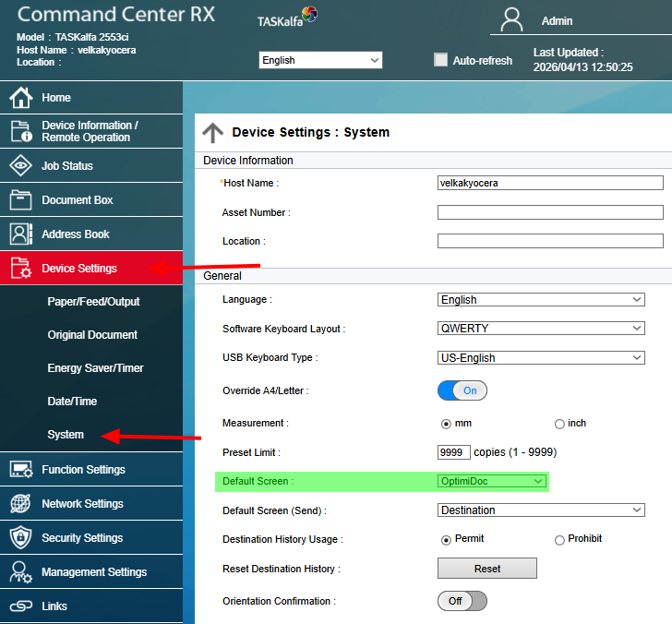Select Energy Saver/Timer in sidebar
Image resolution: width=672 pixels, height=624 pixels.
[95, 368]
